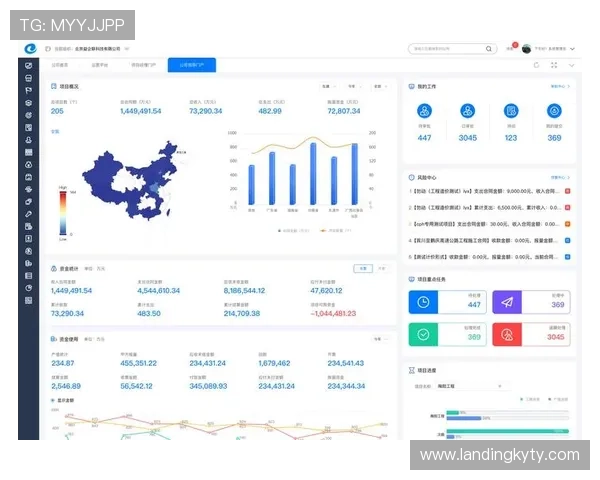Click the value 8,186,544.12 in 资金统计
600x480 pixels.
[244, 291]
